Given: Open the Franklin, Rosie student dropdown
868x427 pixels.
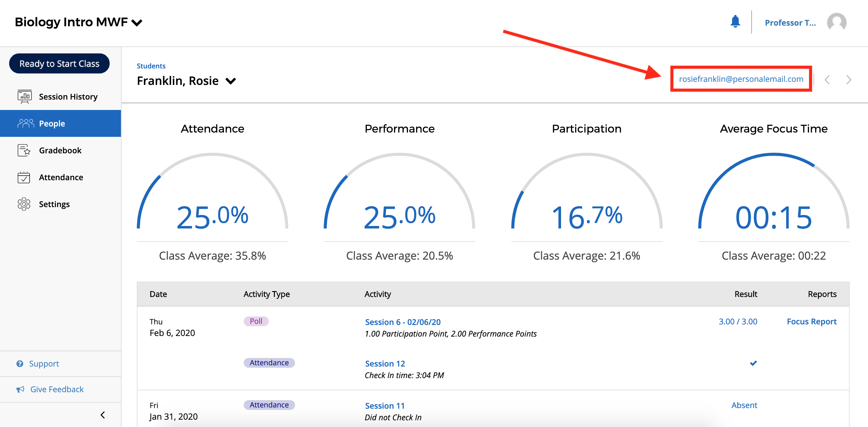Looking at the screenshot, I should pyautogui.click(x=231, y=81).
